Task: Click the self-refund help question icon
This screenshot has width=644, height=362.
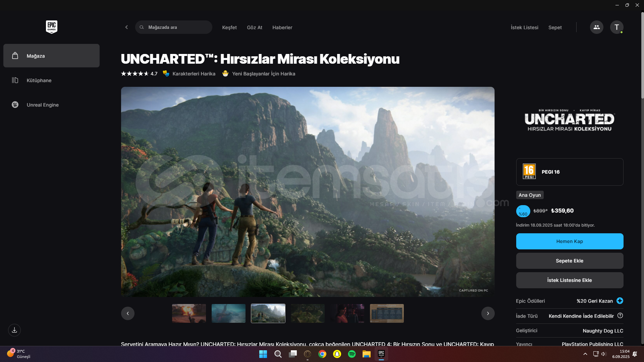Action: click(x=620, y=315)
